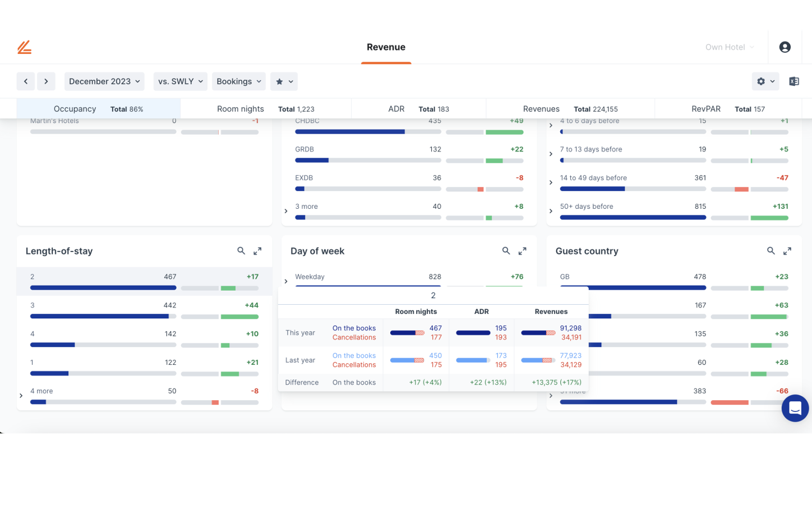Select the length-of-stay 2 row

pyautogui.click(x=145, y=281)
